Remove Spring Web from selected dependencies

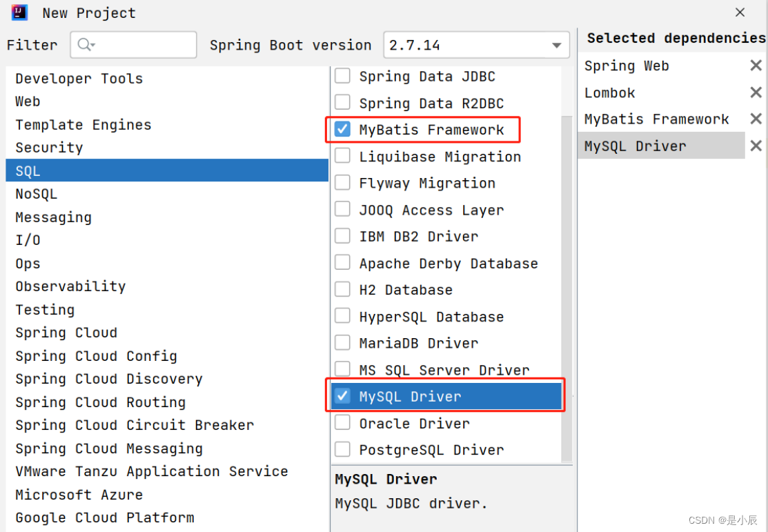(x=756, y=65)
